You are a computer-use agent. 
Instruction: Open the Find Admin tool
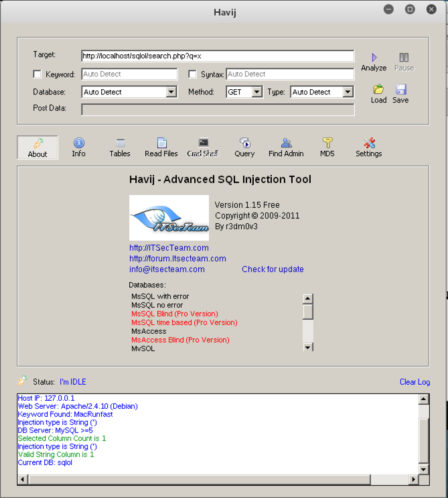click(286, 147)
